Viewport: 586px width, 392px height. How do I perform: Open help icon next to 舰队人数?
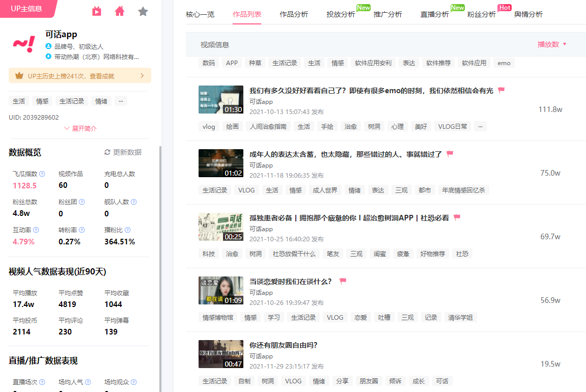[134, 202]
